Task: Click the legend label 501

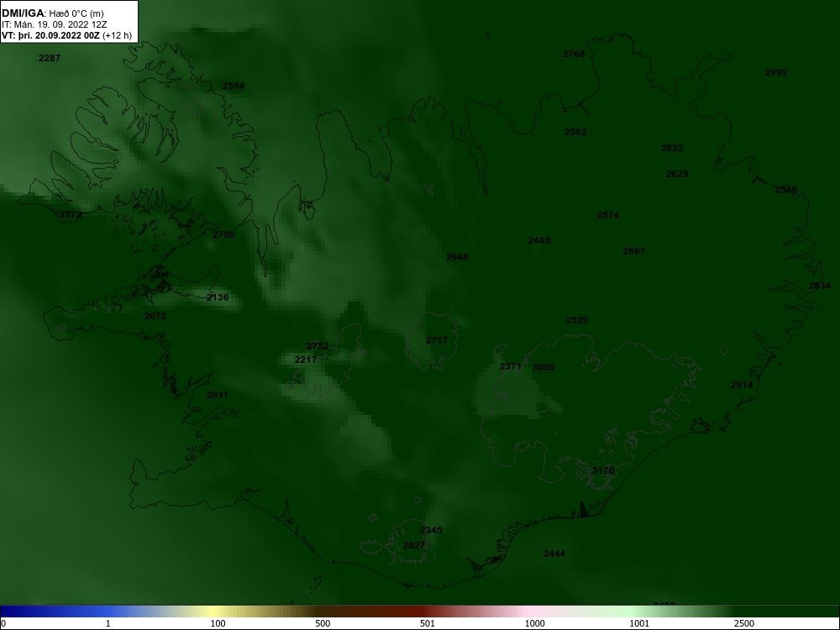Action: [x=428, y=623]
